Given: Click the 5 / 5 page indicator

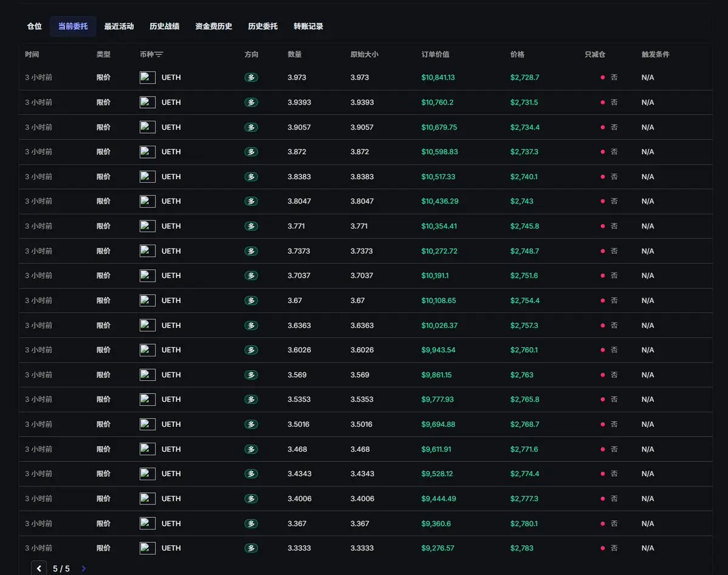Looking at the screenshot, I should point(61,568).
